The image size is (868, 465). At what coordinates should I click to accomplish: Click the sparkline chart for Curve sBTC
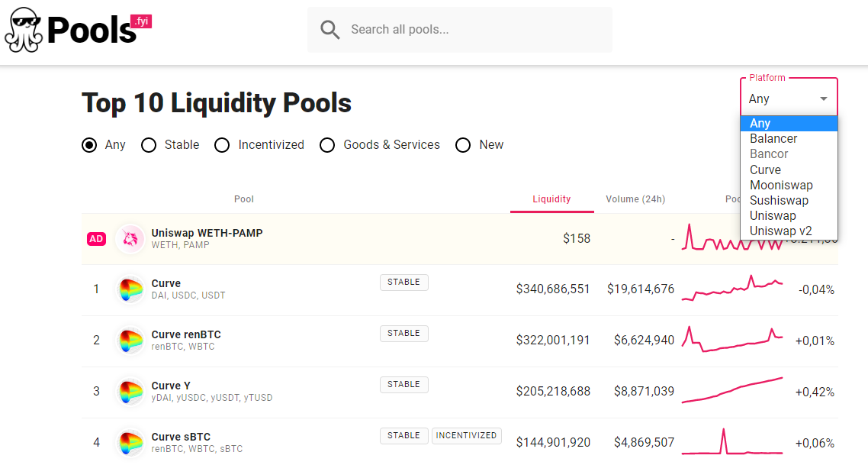coord(731,441)
